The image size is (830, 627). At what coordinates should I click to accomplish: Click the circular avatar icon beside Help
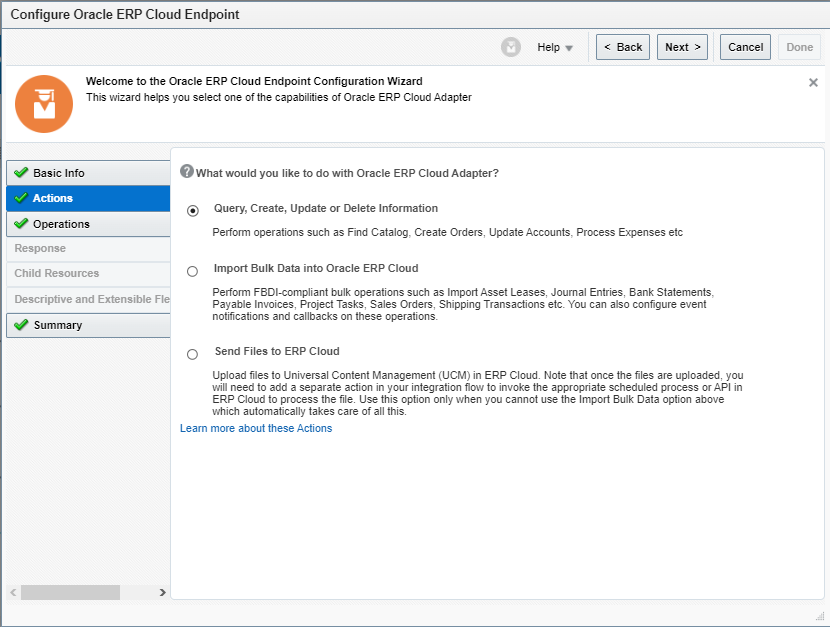click(x=511, y=46)
